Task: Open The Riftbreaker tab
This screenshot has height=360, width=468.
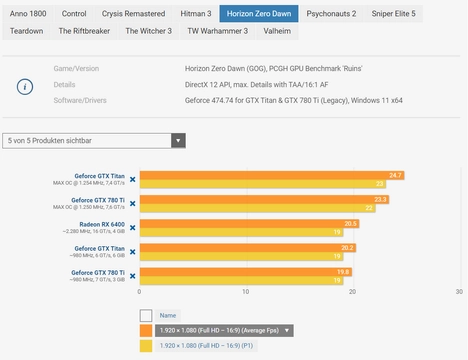Action: tap(84, 31)
